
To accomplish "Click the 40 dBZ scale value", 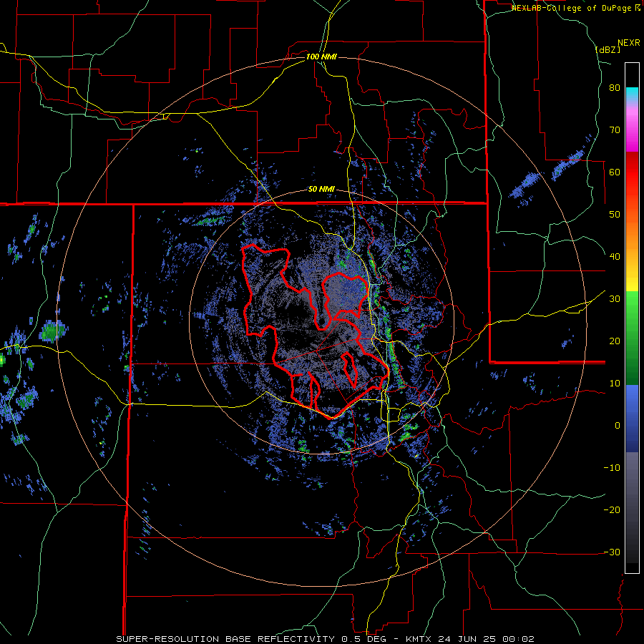I will pyautogui.click(x=615, y=257).
